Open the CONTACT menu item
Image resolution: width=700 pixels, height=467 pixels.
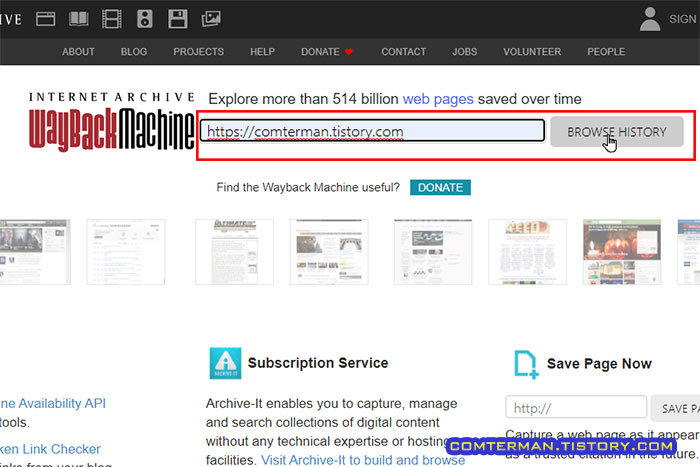(404, 52)
